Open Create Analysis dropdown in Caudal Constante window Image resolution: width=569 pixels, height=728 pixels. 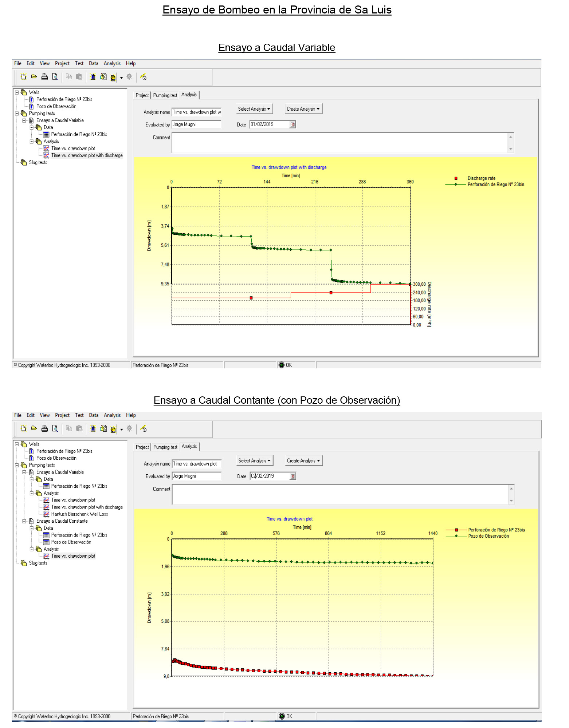point(303,460)
